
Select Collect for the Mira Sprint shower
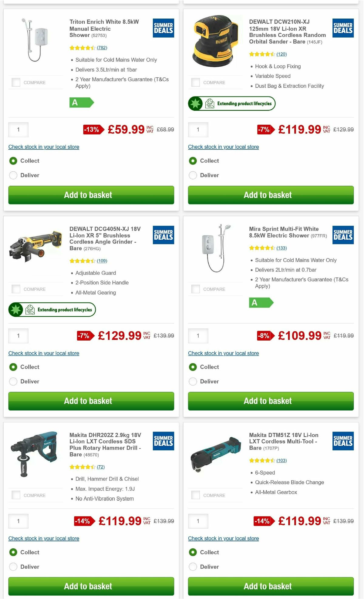pyautogui.click(x=193, y=367)
